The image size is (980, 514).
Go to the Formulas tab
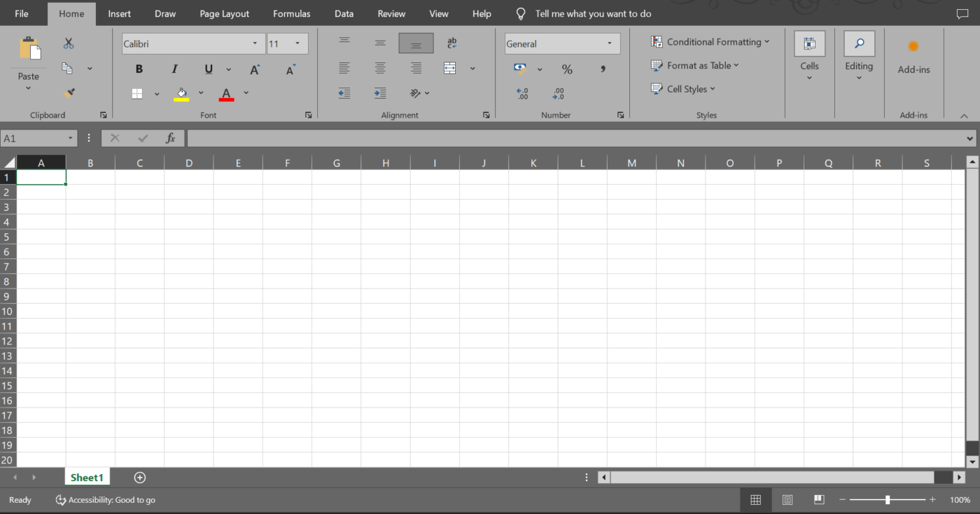click(x=292, y=14)
